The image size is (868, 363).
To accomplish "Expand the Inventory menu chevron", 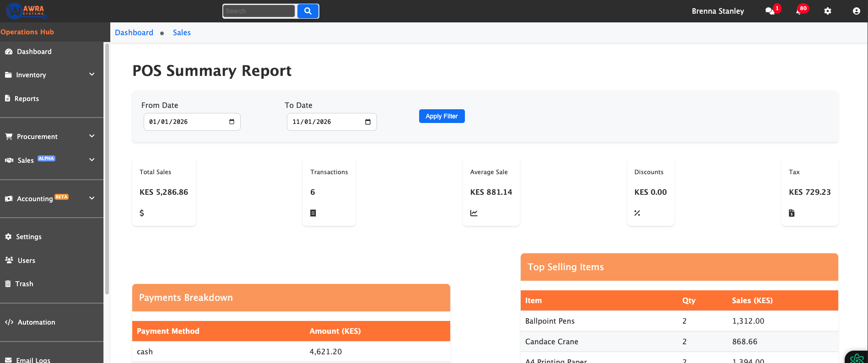I will click(x=92, y=75).
